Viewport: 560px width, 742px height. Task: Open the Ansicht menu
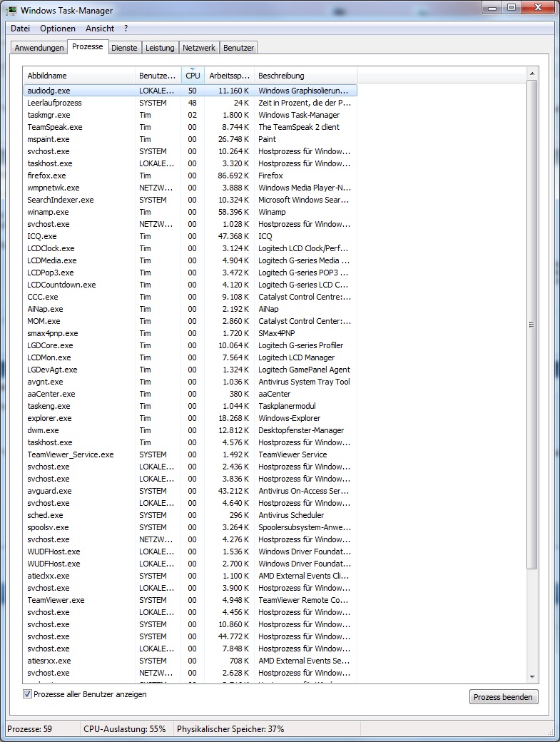tap(100, 29)
